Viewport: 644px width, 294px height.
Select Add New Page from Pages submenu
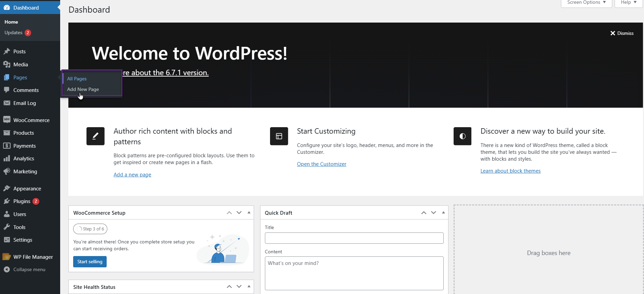(83, 89)
